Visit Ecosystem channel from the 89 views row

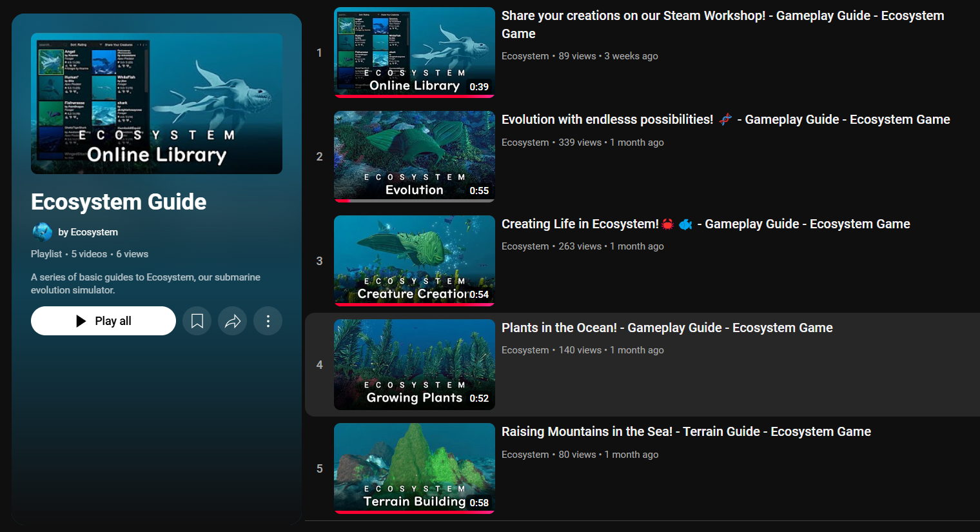click(525, 56)
